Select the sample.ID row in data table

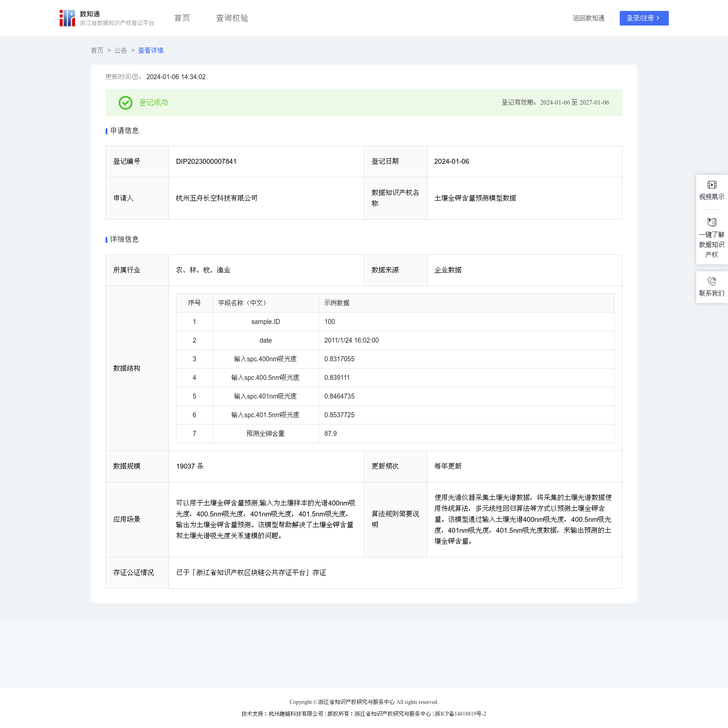click(265, 322)
